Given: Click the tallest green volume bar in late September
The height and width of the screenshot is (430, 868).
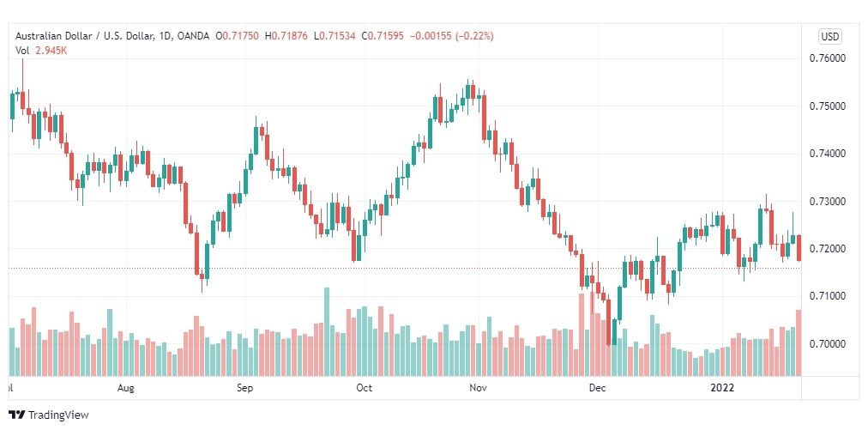Looking at the screenshot, I should [x=327, y=332].
